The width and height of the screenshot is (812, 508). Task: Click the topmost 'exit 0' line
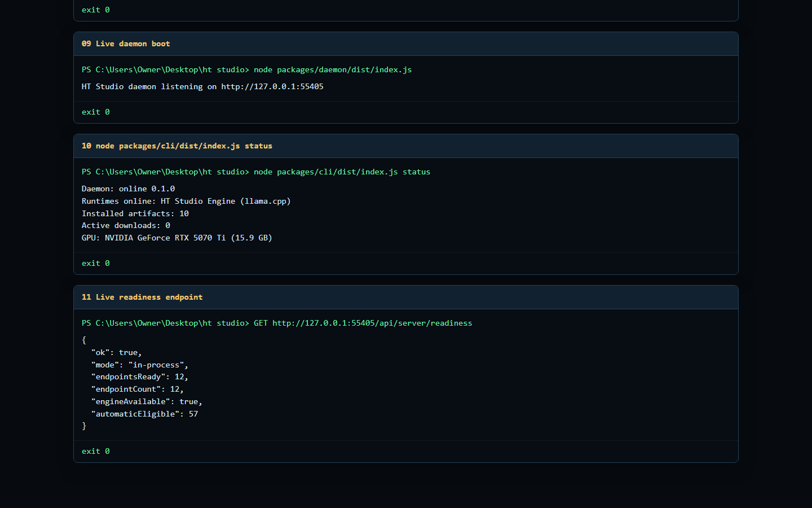(x=96, y=10)
